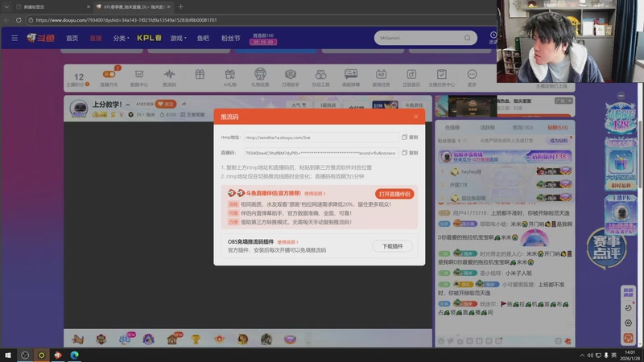
Task: Open 正版音乐 music icon
Action: click(x=411, y=77)
